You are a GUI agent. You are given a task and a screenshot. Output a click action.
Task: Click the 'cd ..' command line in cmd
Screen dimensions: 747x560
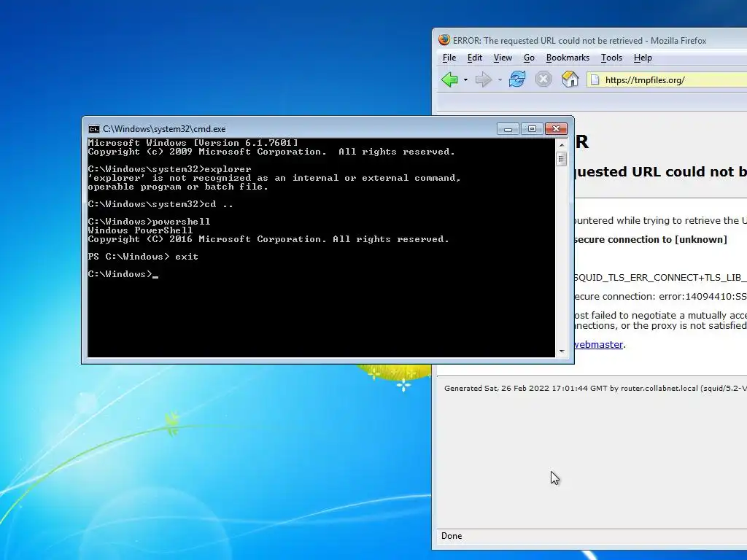(x=160, y=204)
